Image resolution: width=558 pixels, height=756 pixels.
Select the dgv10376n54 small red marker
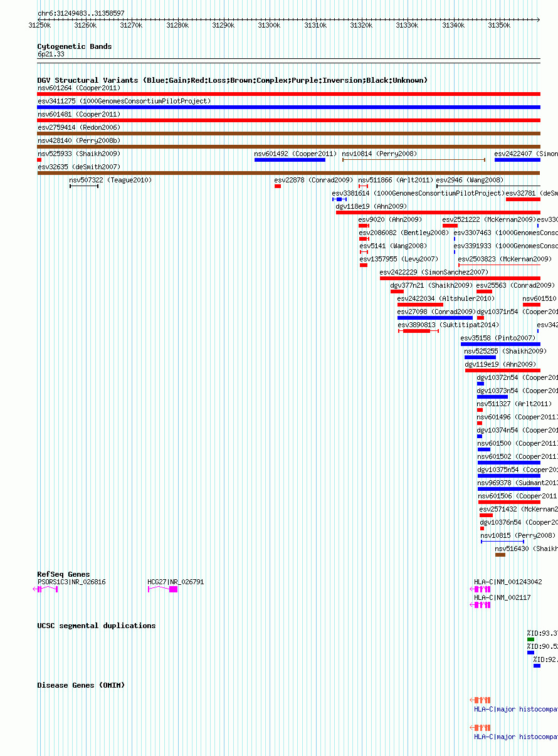(482, 528)
